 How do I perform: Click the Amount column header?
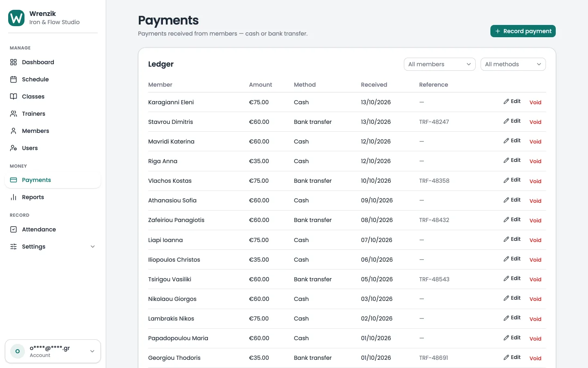(261, 85)
